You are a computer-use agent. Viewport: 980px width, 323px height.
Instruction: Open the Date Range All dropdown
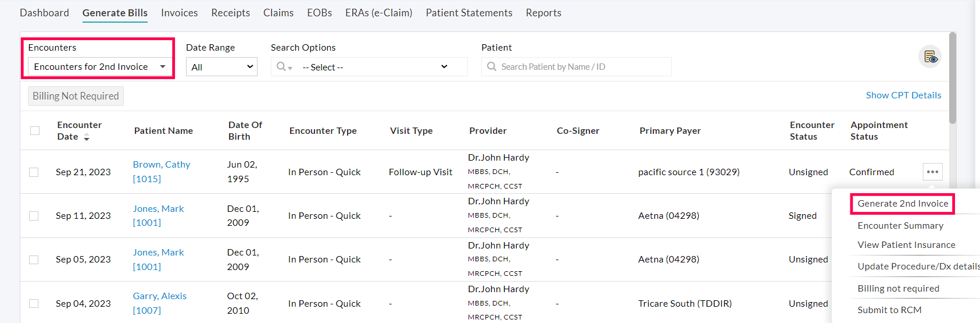click(x=221, y=67)
